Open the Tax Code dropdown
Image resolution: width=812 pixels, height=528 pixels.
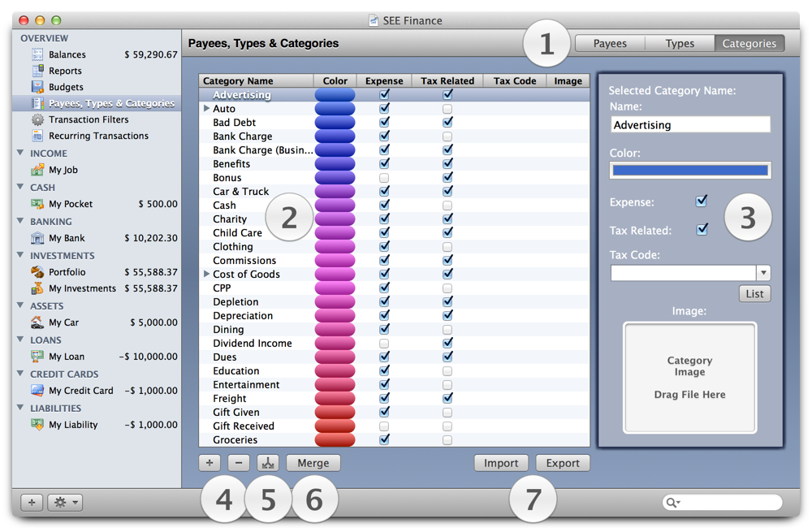tap(762, 272)
